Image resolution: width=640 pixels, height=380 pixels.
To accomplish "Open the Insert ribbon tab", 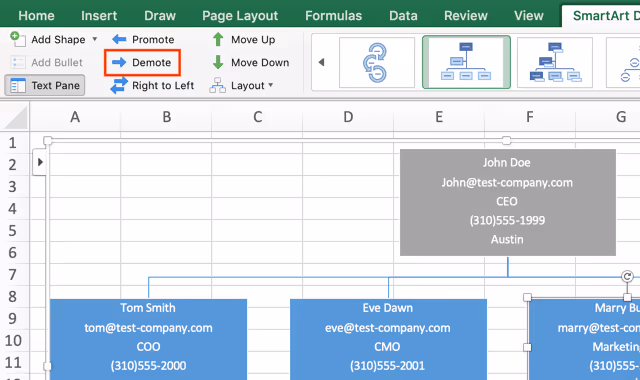I will coord(99,16).
